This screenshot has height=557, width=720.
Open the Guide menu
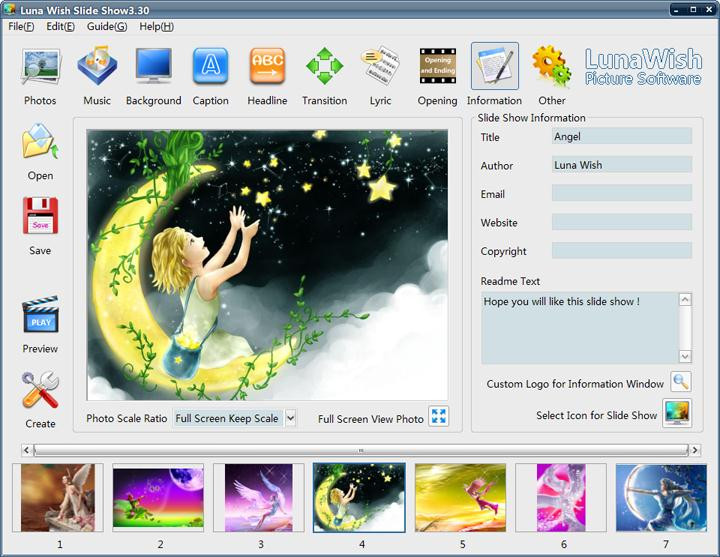tap(107, 27)
